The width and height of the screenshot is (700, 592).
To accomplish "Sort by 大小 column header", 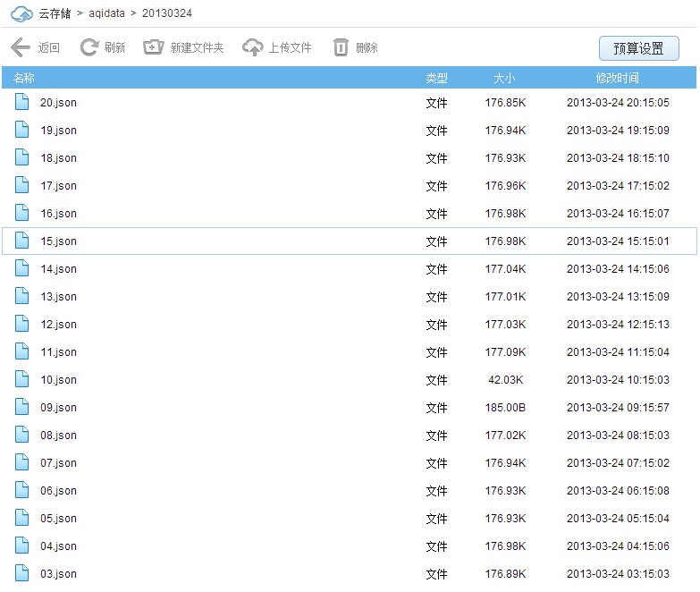I will (504, 79).
